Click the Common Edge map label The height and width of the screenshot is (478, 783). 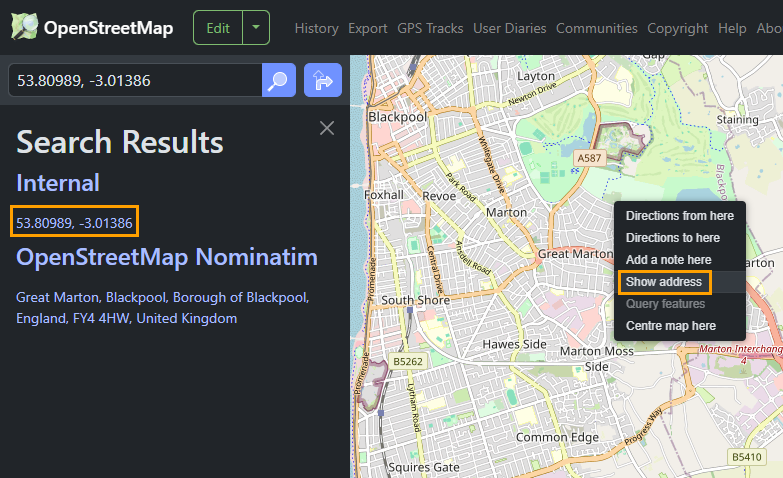click(557, 437)
